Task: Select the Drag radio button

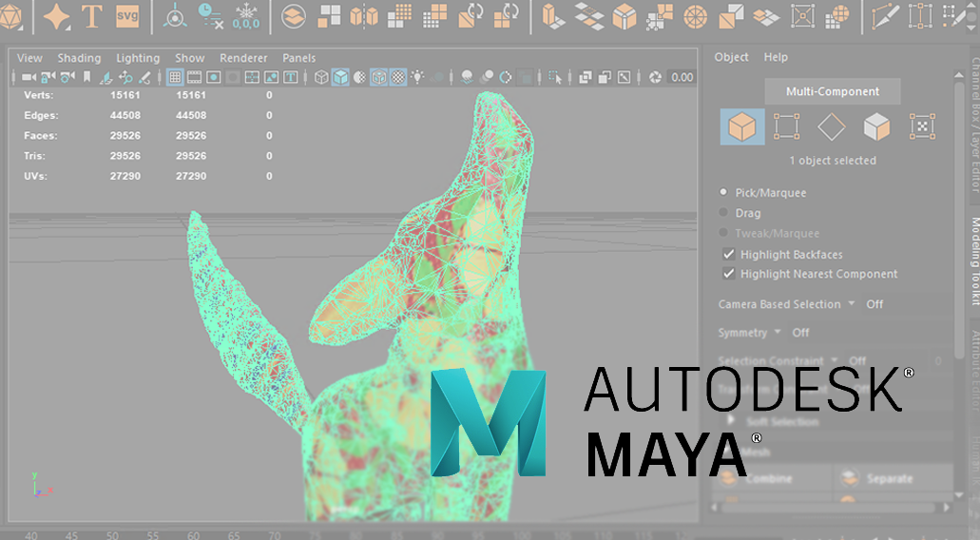Action: 723,213
